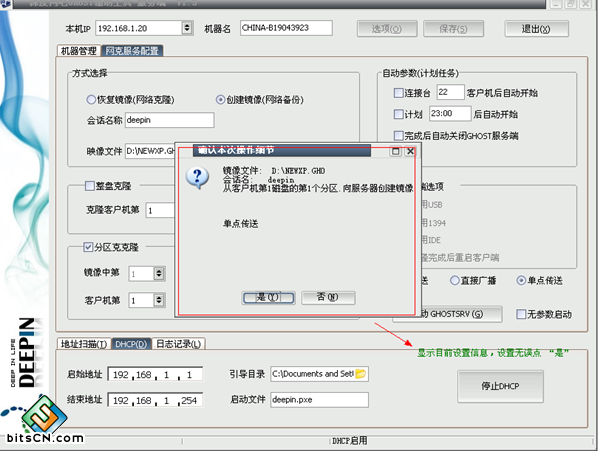Click the 机器名 input field
Viewport: 598px width, 451px height.
[x=286, y=28]
